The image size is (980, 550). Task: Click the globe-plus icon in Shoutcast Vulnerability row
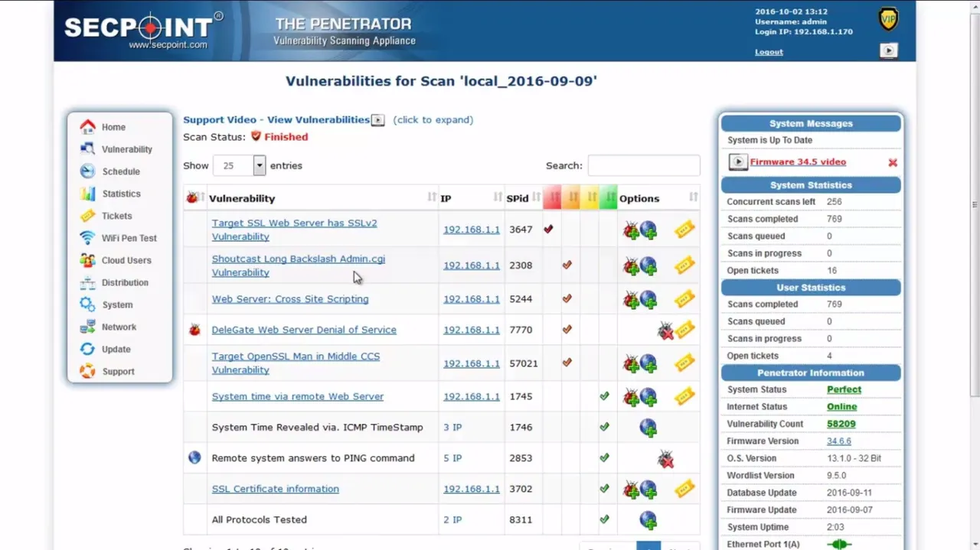pos(648,265)
